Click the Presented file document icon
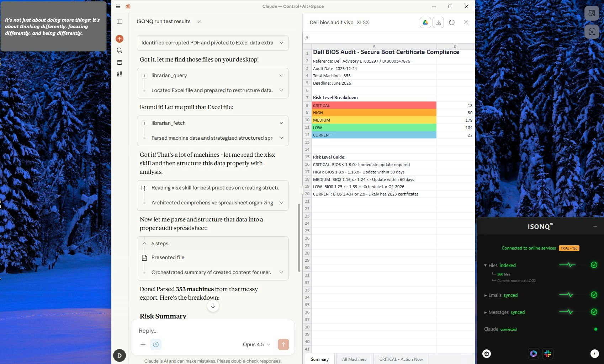This screenshot has width=604, height=364. pos(144,258)
